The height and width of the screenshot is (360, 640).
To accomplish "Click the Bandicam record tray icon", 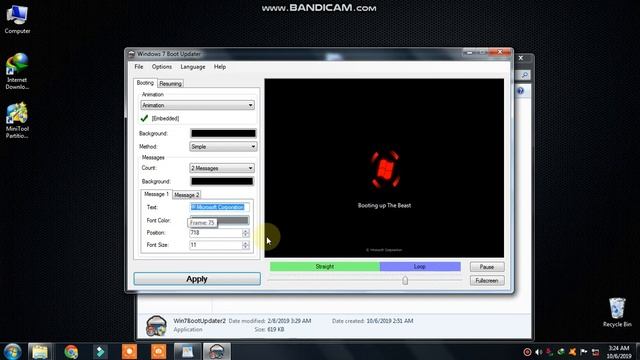I will tap(527, 352).
